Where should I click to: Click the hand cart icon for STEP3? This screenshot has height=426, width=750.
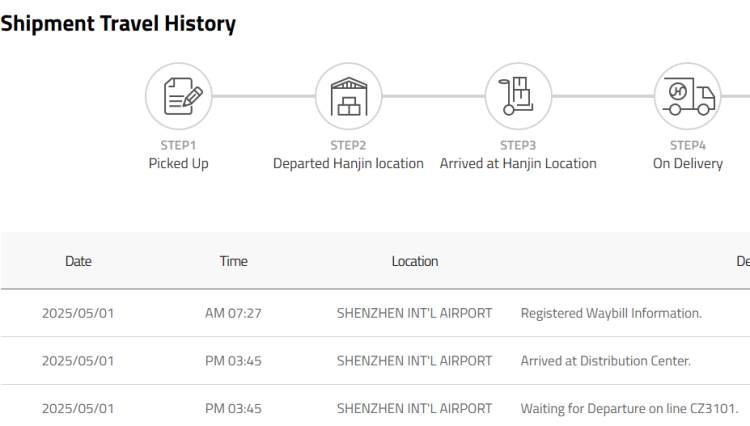click(518, 96)
